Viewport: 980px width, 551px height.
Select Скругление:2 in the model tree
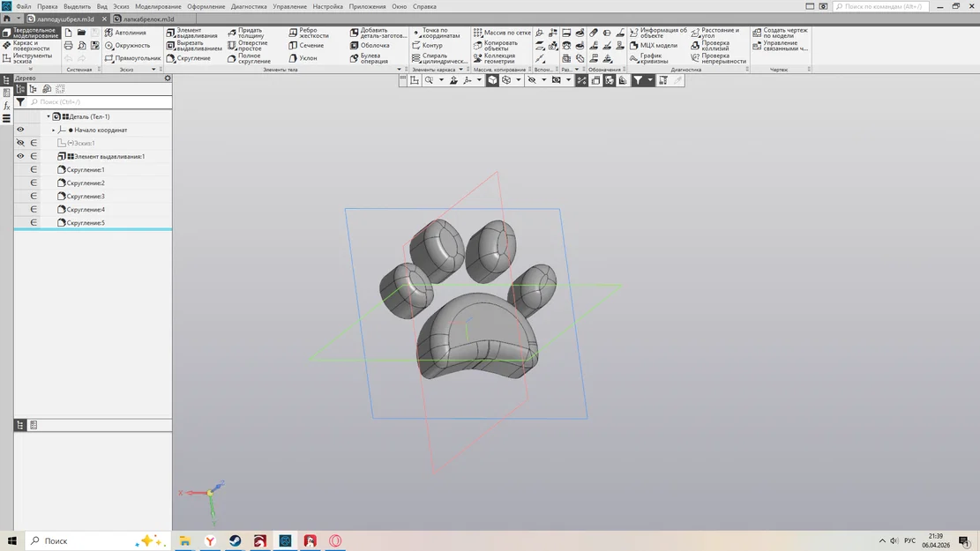point(86,183)
